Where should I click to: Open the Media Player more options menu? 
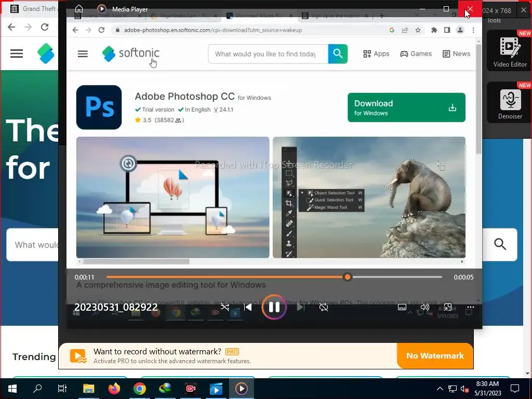click(x=470, y=308)
